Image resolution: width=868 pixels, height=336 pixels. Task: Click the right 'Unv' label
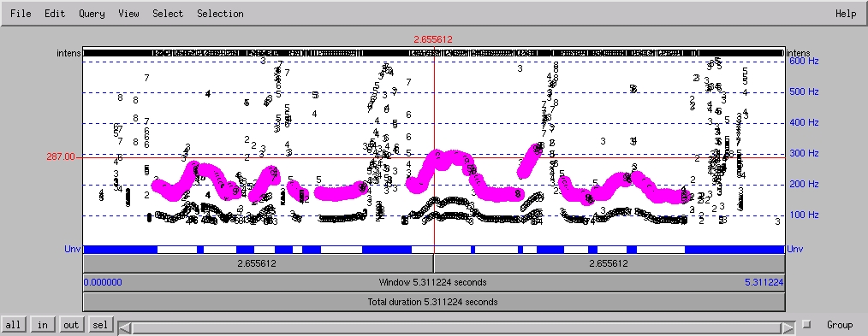794,250
